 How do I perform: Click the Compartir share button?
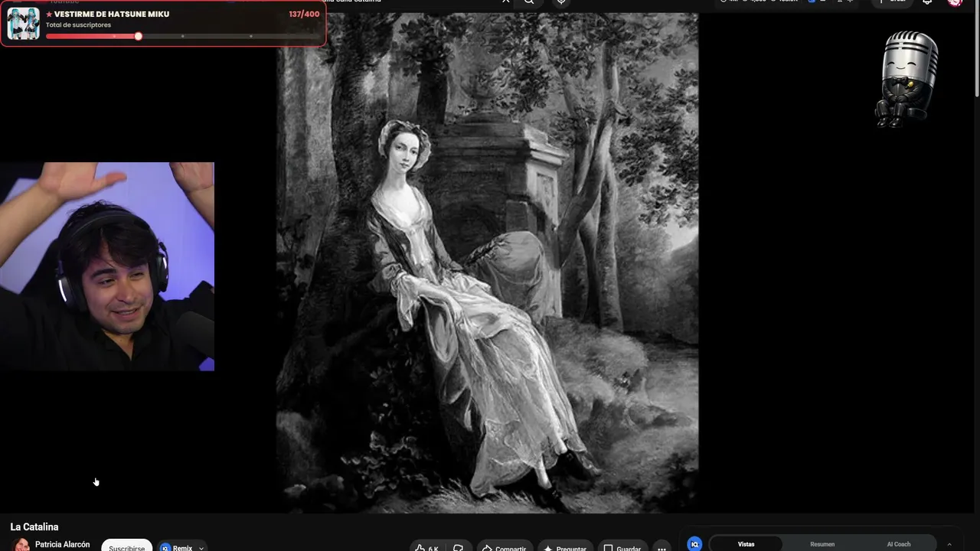tap(504, 547)
